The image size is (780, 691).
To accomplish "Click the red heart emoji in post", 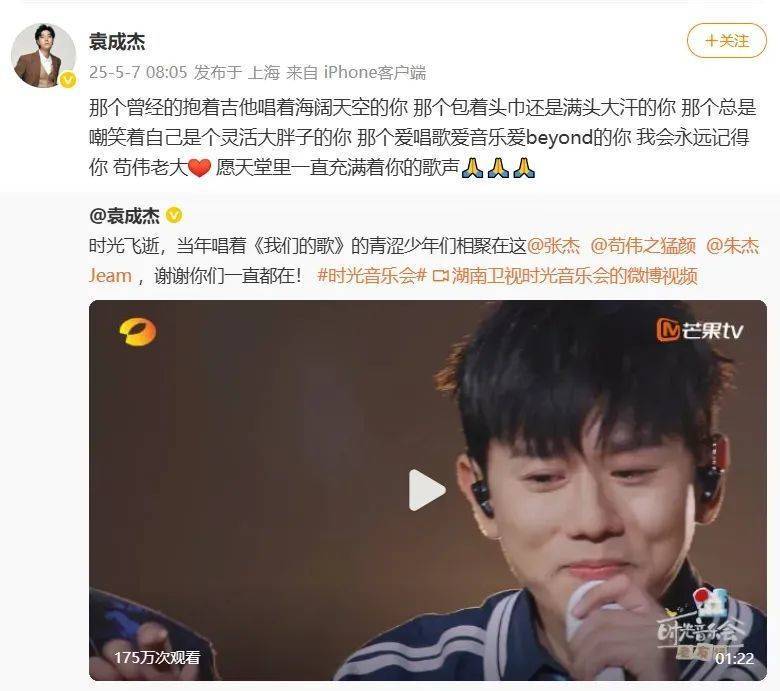I will pos(199,168).
